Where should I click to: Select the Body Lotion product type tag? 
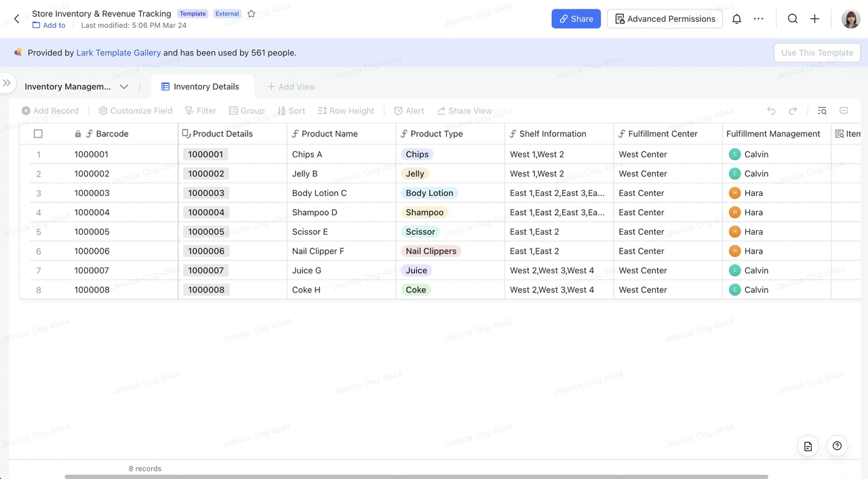[429, 193]
